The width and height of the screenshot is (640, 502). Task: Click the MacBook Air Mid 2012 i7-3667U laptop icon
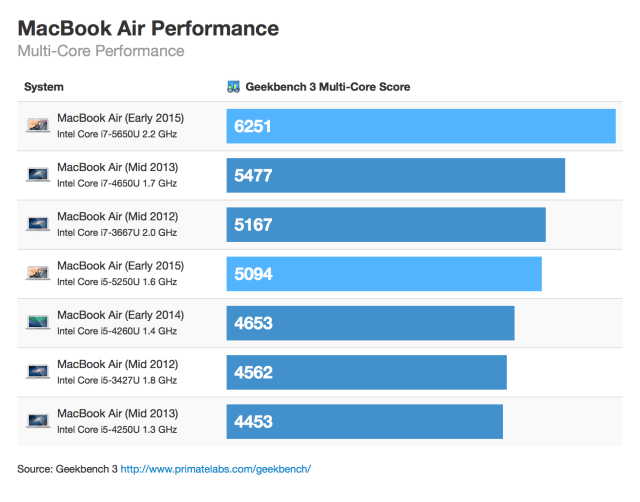tap(38, 223)
